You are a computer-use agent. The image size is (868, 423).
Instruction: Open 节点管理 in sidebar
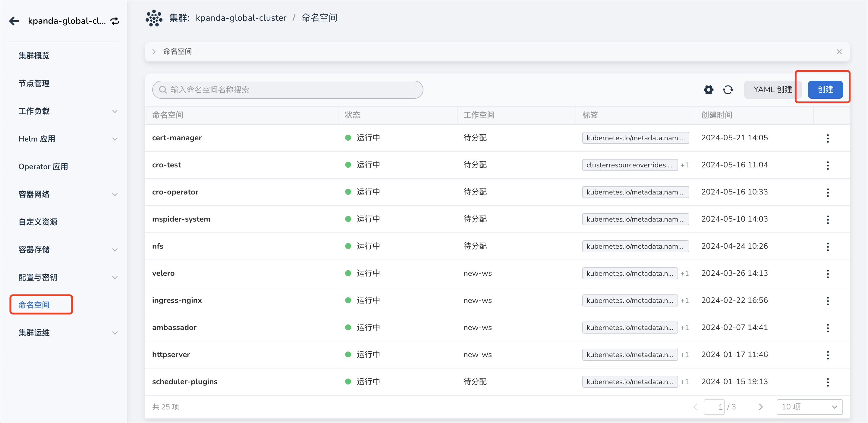34,83
